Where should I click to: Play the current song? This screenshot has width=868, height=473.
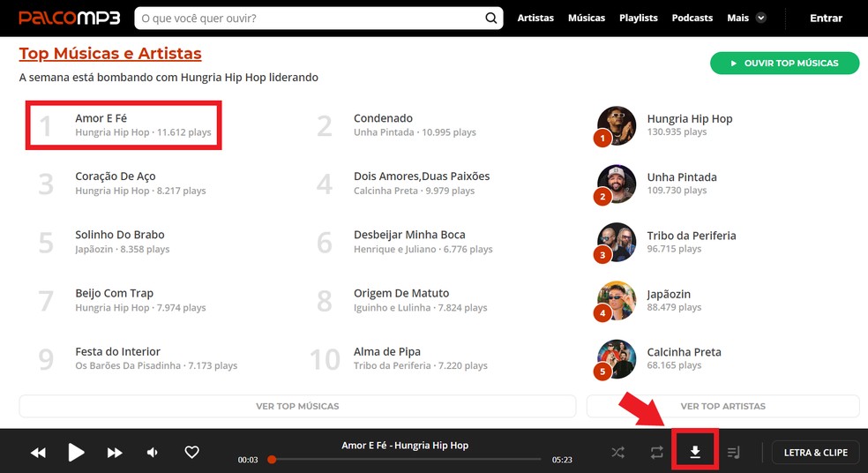[76, 453]
